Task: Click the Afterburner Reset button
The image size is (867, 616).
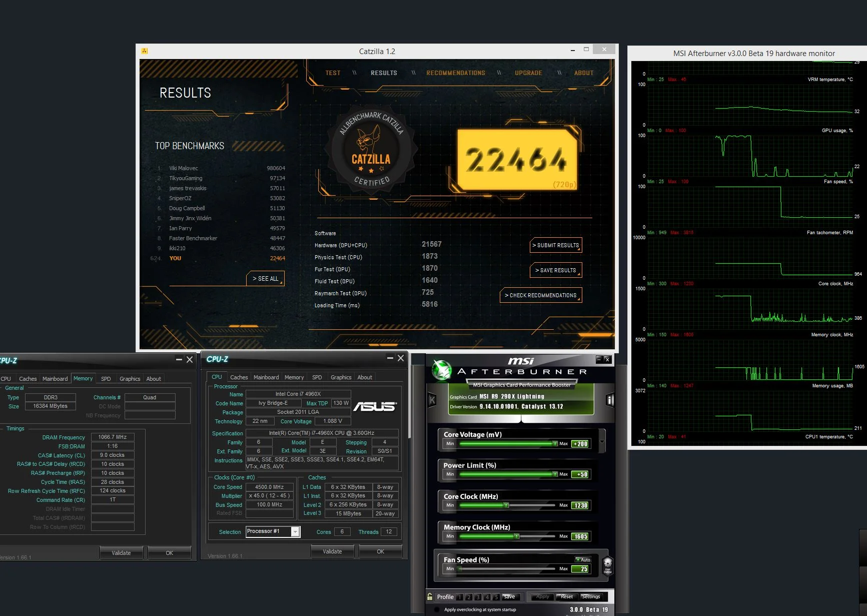Action: click(x=566, y=596)
